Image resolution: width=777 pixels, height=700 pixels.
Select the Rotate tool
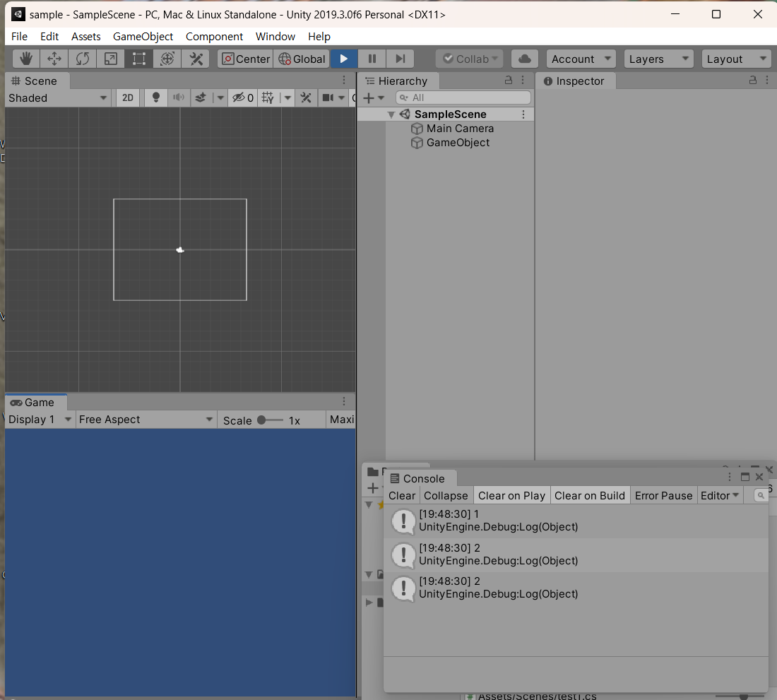82,59
